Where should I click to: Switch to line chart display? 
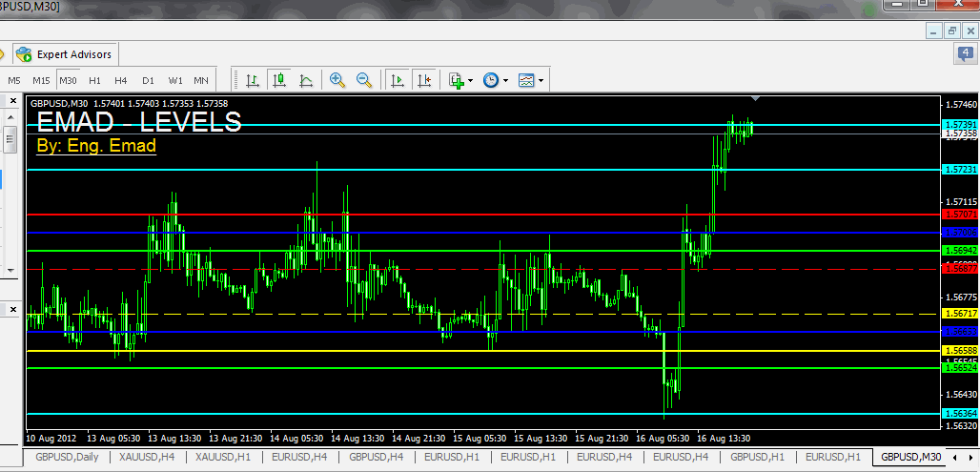click(306, 80)
